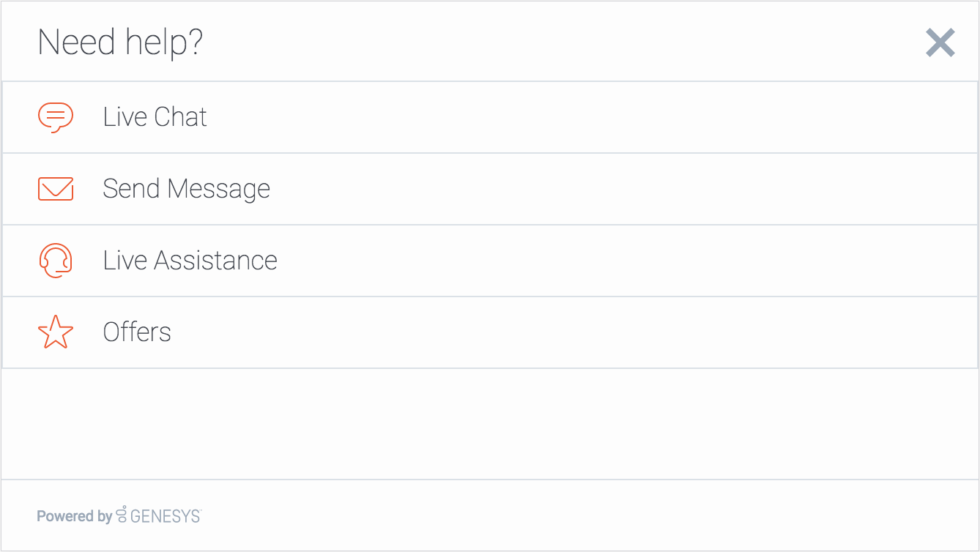Open the Offers text label
The width and height of the screenshot is (980, 552).
coord(137,332)
